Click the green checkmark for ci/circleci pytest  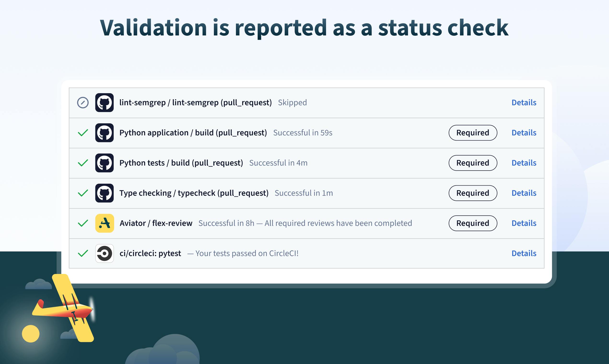tap(83, 253)
